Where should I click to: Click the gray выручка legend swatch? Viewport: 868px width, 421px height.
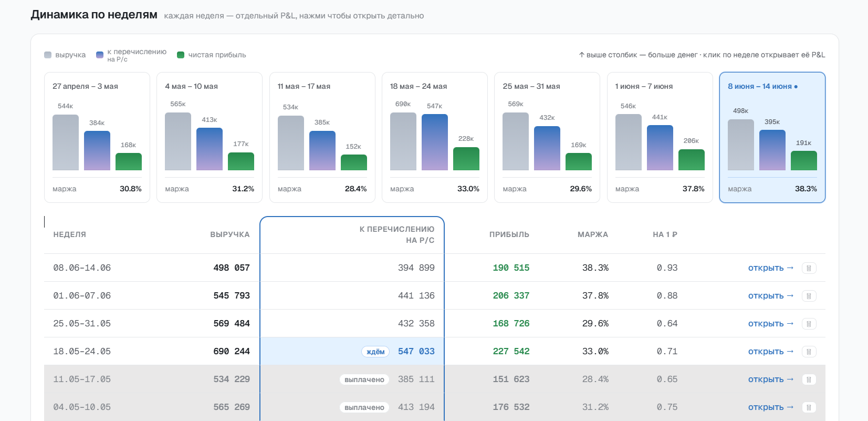click(48, 55)
